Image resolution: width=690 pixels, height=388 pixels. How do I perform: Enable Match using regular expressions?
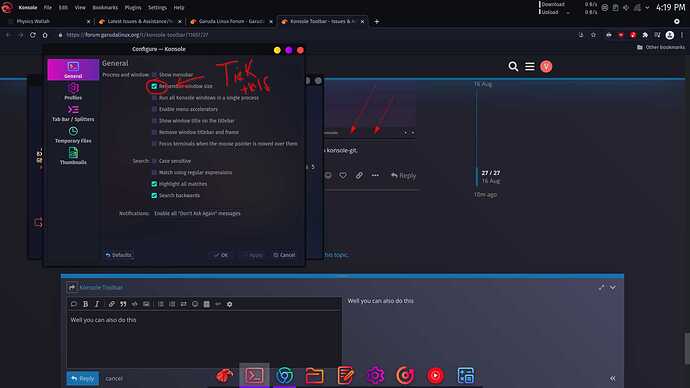tap(154, 172)
